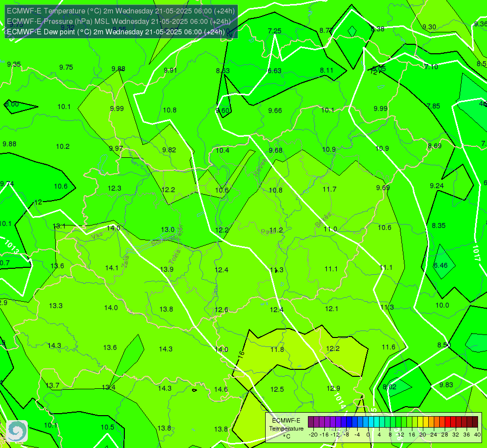The width and height of the screenshot is (487, 448).
Task: Click the temperature value 11.8
Action: [277, 350]
